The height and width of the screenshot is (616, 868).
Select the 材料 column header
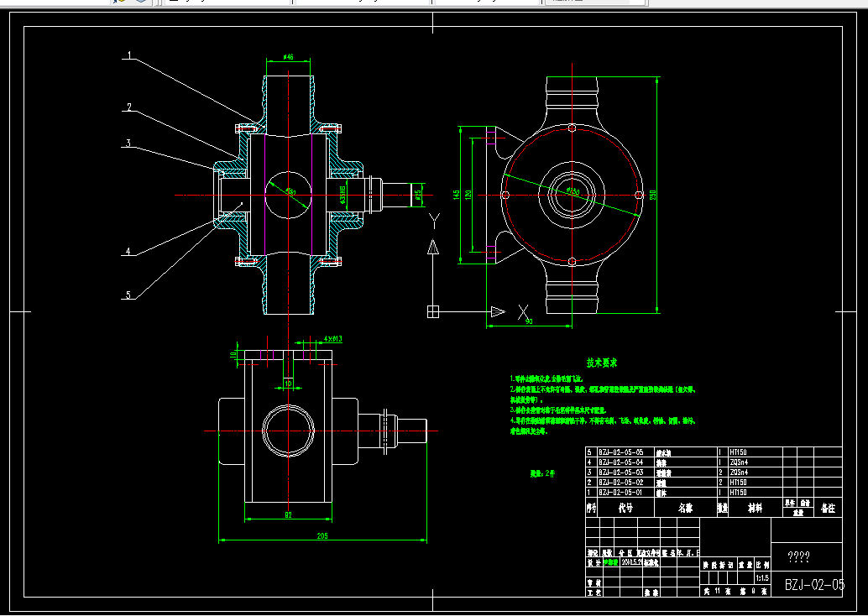tap(755, 508)
